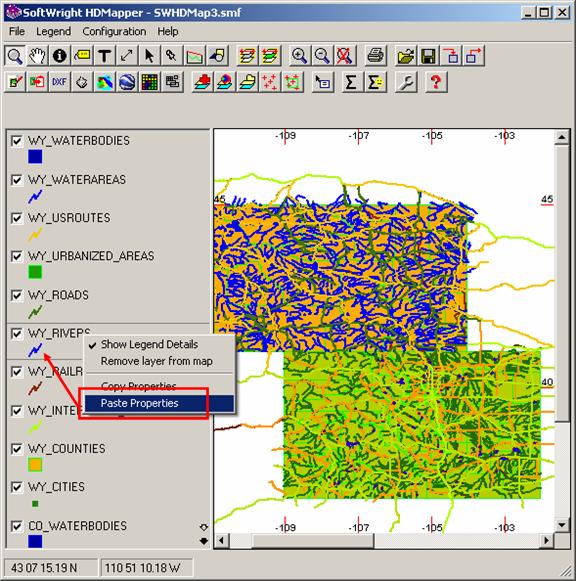Click the pointer with legend box icon

322,82
